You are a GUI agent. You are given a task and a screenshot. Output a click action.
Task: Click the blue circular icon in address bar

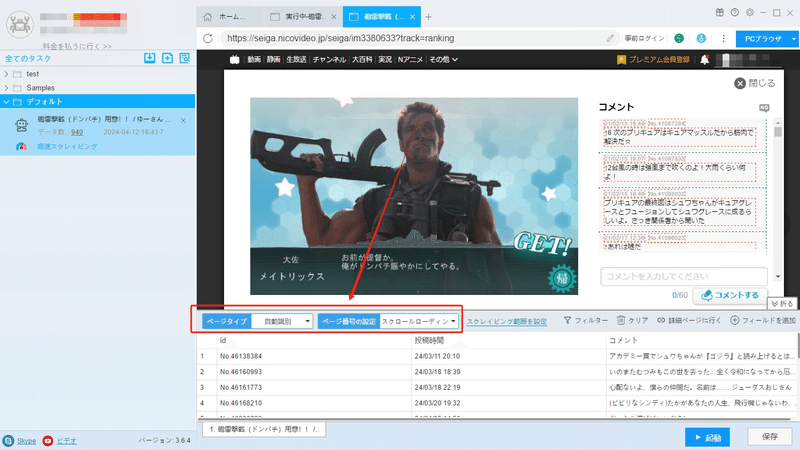tap(702, 38)
